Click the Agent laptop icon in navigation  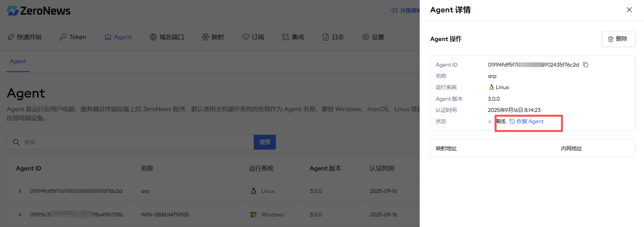(x=108, y=37)
